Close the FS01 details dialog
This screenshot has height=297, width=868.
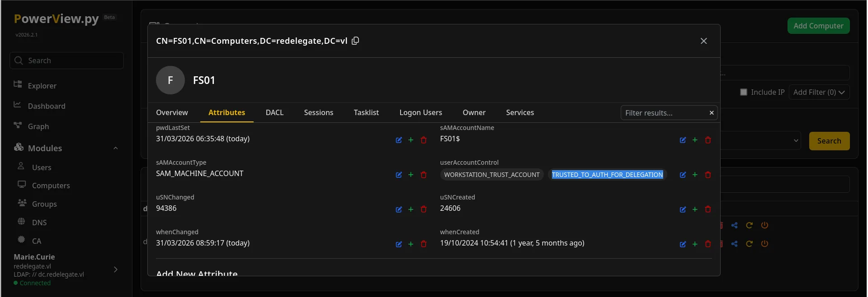tap(703, 41)
